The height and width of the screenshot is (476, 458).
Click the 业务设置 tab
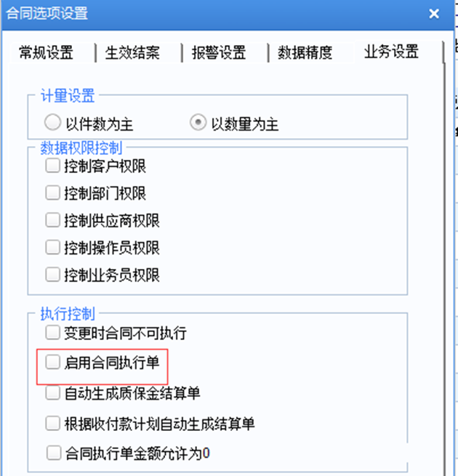(392, 52)
